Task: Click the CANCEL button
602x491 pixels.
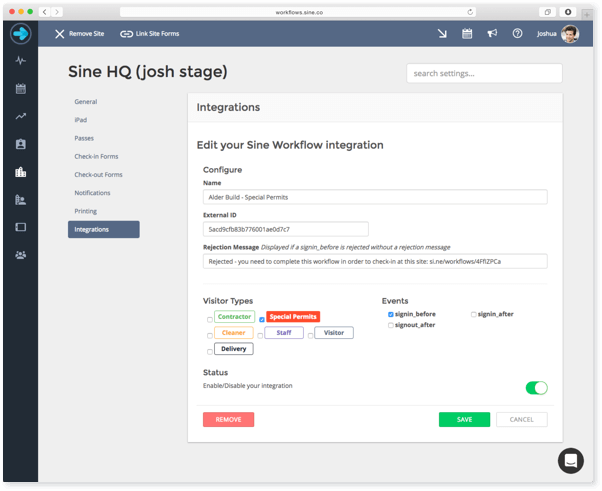Action: 521,420
